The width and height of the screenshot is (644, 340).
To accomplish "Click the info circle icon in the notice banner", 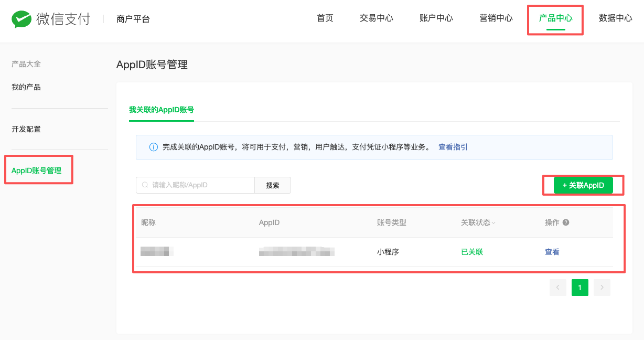I will point(154,147).
